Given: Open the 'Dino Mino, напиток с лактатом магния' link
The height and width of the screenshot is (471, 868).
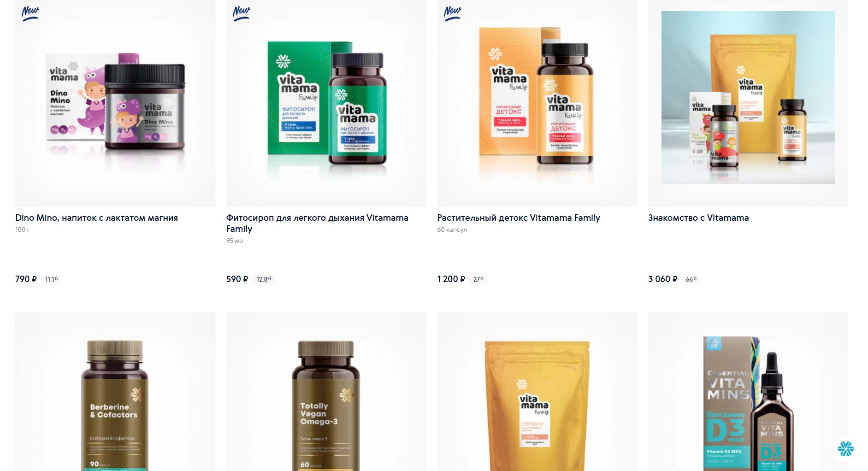Looking at the screenshot, I should click(96, 218).
